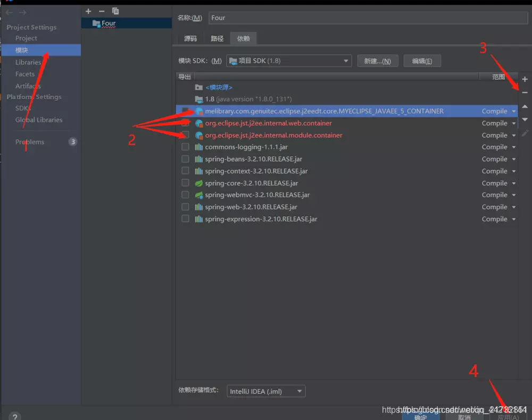Click the module.container globe icon
The width and height of the screenshot is (532, 420).
[199, 135]
